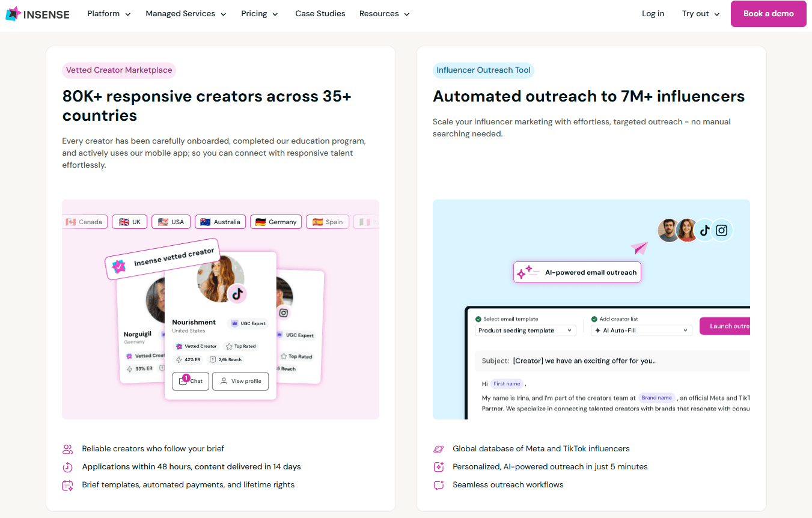
Task: Click the planet icon beside Global database
Action: (438, 449)
